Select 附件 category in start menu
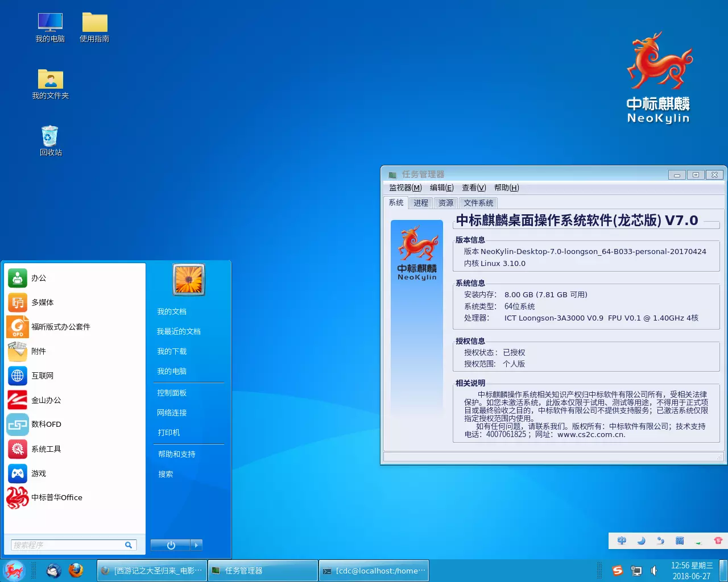 pyautogui.click(x=75, y=351)
